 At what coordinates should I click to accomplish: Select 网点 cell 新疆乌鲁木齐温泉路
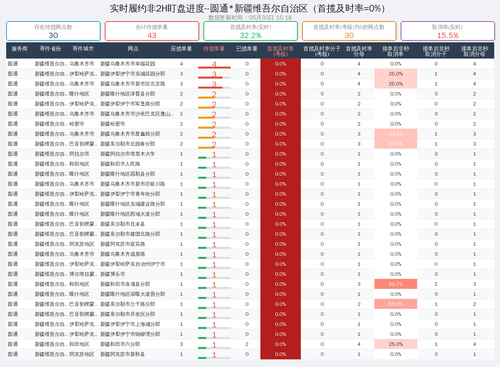(123, 254)
